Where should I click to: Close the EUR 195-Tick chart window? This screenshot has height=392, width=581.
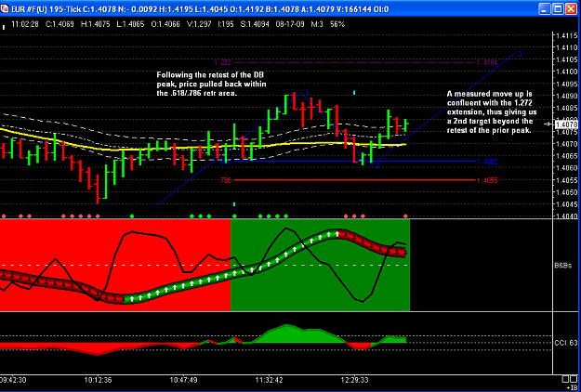tap(572, 9)
